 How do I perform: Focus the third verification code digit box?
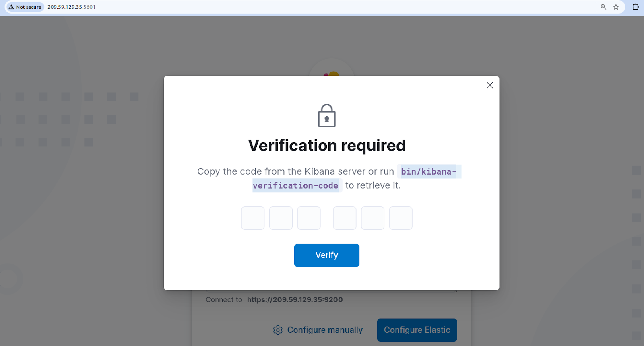(309, 218)
